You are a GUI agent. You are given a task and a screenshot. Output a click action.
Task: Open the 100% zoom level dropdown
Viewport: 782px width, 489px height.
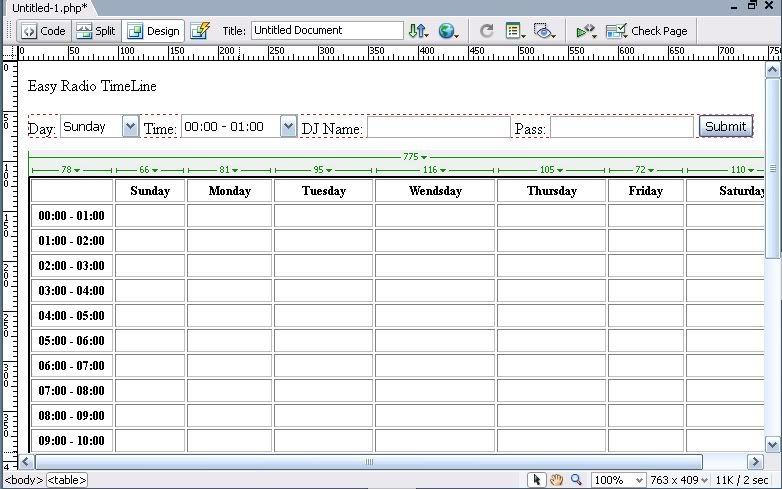618,480
